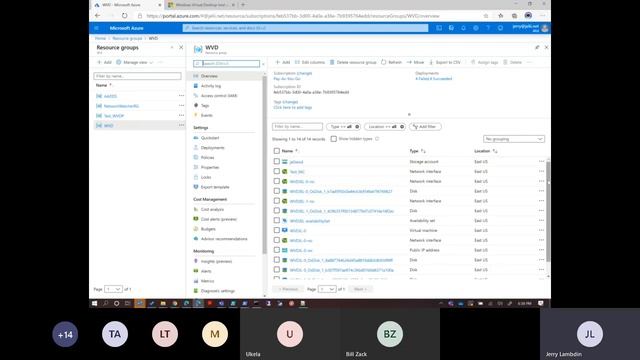The height and width of the screenshot is (360, 640).
Task: Check the last fully visible Disk row checkbox
Action: click(277, 269)
